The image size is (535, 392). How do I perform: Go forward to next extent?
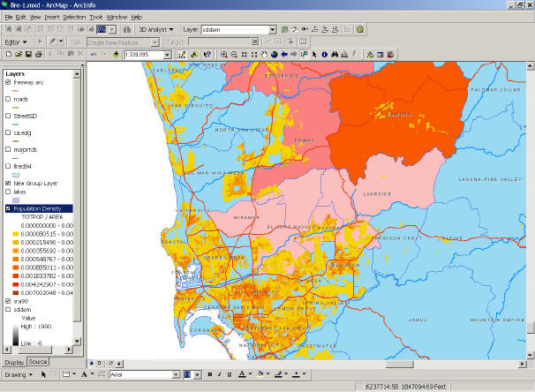(x=294, y=55)
